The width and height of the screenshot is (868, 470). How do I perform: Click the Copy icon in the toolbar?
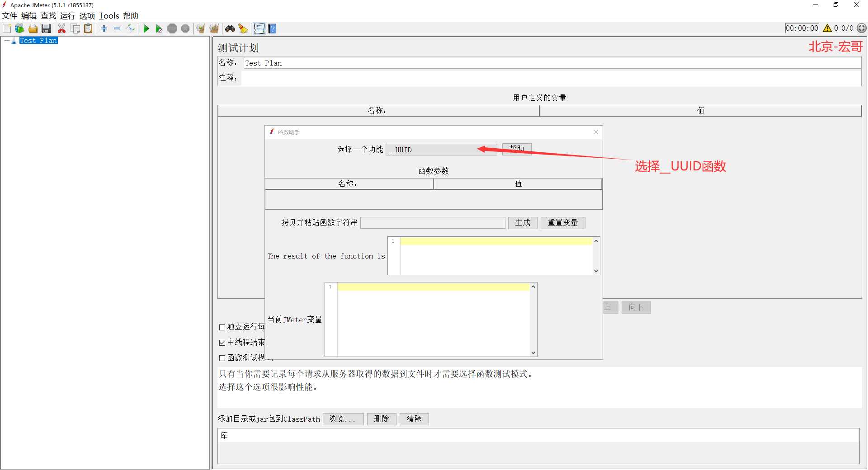[75, 28]
